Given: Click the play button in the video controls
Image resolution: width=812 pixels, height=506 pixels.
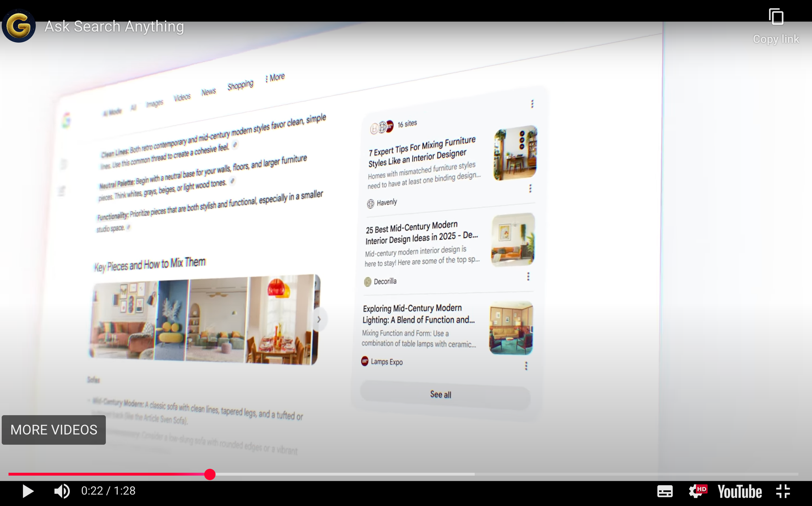Looking at the screenshot, I should click(x=28, y=491).
